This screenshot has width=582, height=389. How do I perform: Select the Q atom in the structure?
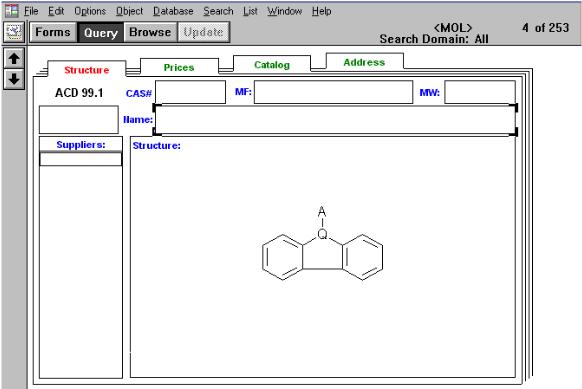[x=322, y=234]
